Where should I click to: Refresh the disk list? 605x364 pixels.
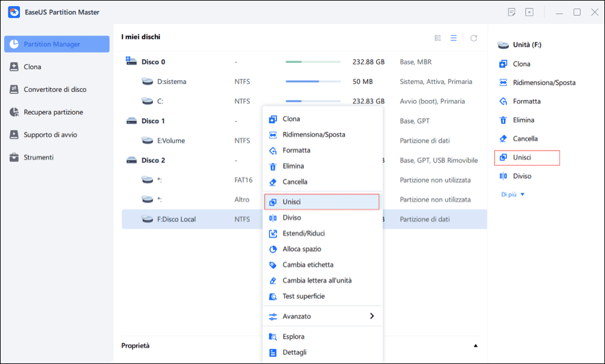[474, 37]
